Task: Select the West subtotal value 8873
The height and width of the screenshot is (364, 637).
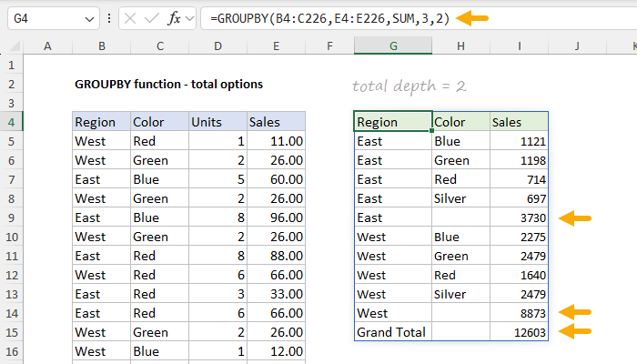Action: coord(518,313)
